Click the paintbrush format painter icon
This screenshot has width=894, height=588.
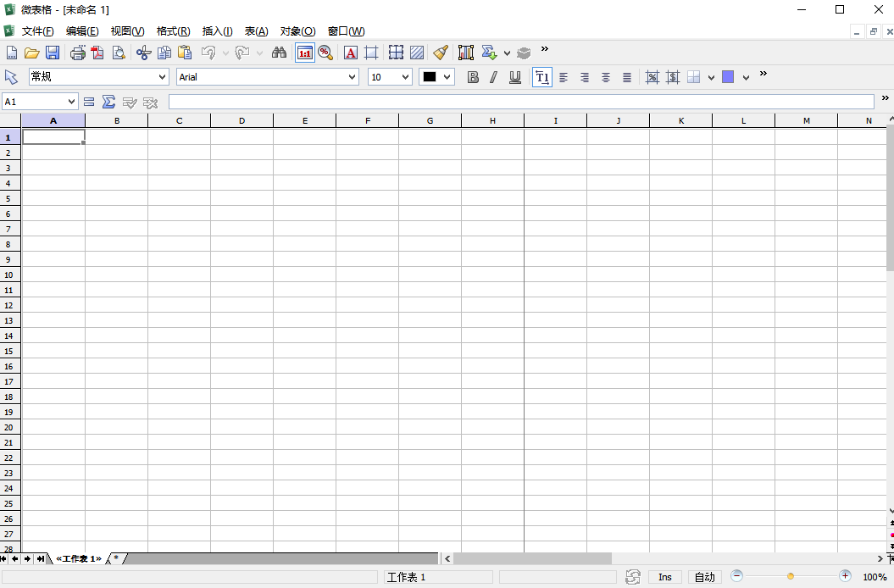pyautogui.click(x=440, y=53)
